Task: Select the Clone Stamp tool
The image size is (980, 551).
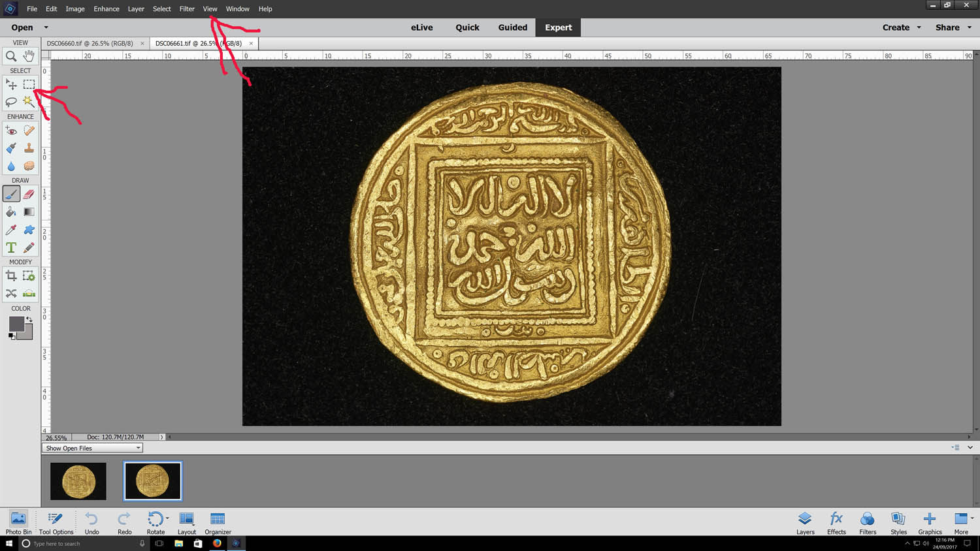Action: point(29,148)
